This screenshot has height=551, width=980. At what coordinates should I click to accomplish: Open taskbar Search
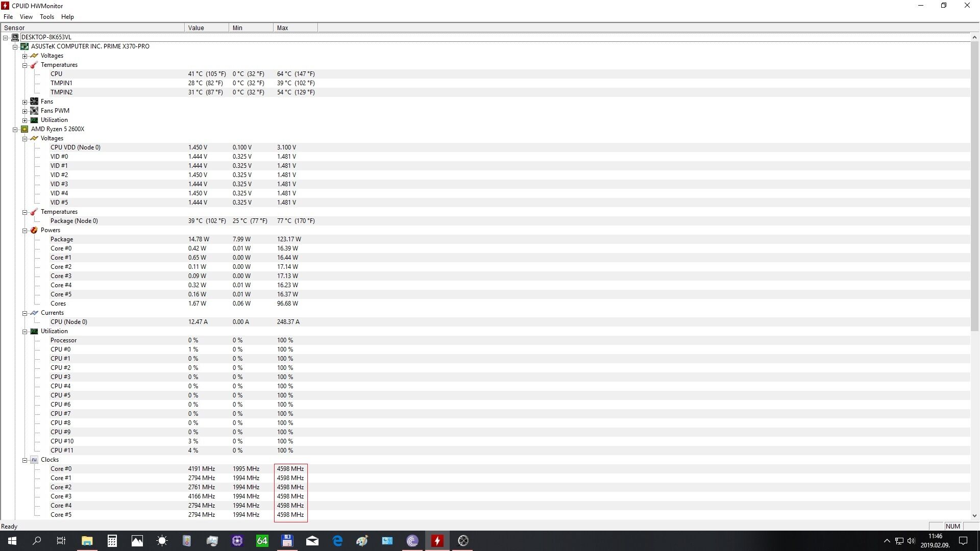pos(37,541)
